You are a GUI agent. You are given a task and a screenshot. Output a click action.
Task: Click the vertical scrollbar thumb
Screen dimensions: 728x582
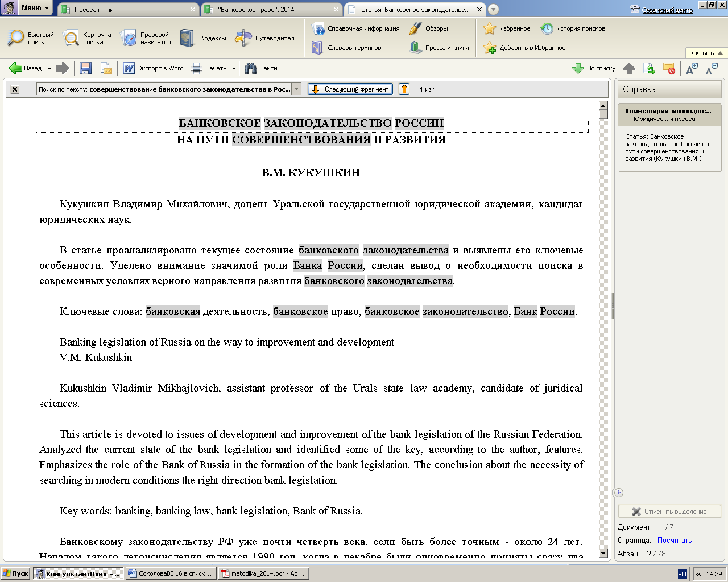[x=603, y=115]
